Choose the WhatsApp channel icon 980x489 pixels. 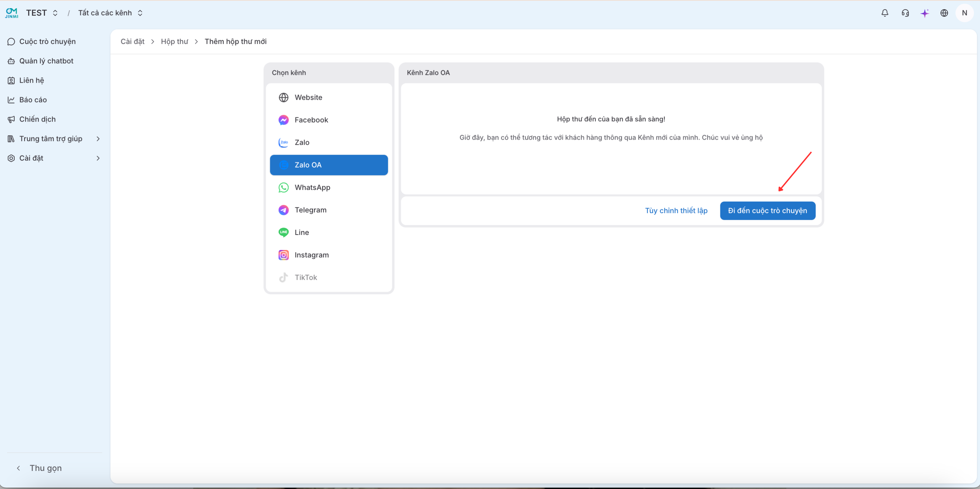coord(283,187)
